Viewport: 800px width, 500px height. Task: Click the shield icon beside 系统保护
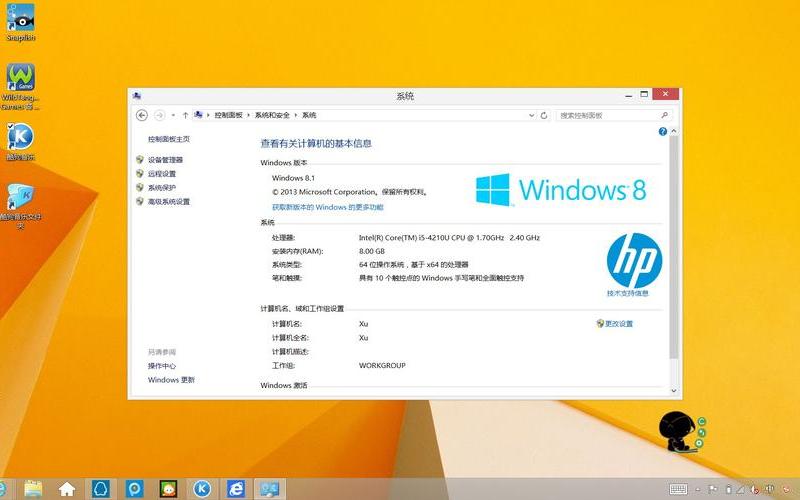pyautogui.click(x=140, y=187)
